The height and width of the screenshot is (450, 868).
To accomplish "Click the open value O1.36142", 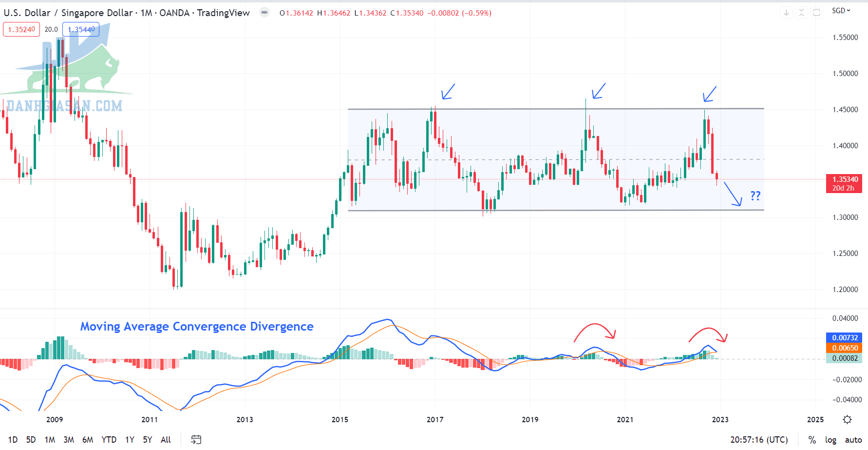I will [x=296, y=13].
